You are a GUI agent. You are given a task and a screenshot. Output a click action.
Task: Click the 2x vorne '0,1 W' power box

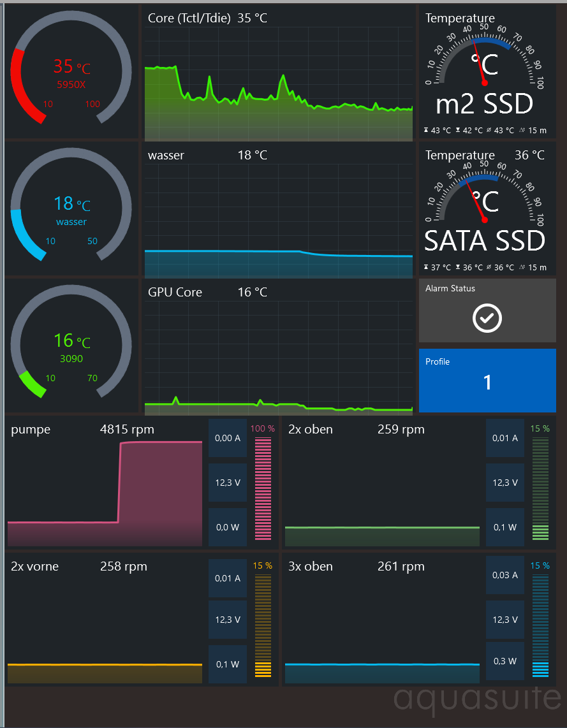[228, 664]
